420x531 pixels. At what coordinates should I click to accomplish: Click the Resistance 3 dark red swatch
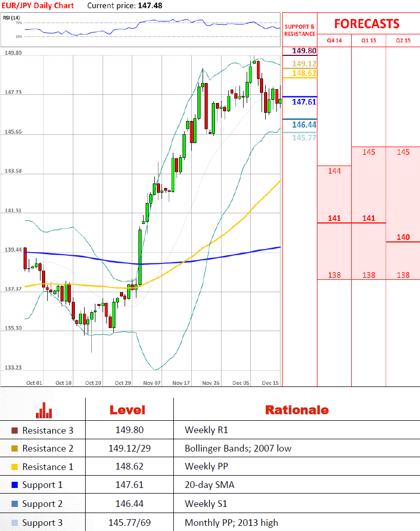pos(14,431)
